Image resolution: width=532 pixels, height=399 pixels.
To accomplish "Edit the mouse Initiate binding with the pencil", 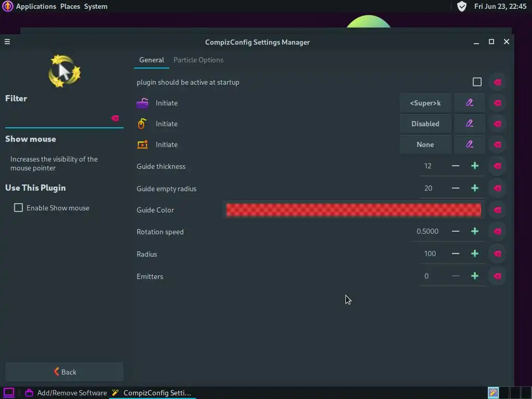I will tap(470, 124).
